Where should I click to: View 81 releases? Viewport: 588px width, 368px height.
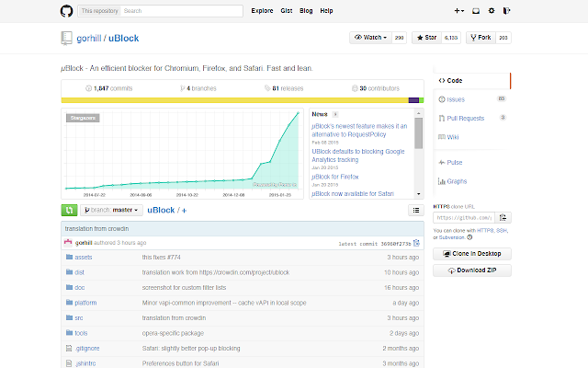tap(284, 88)
